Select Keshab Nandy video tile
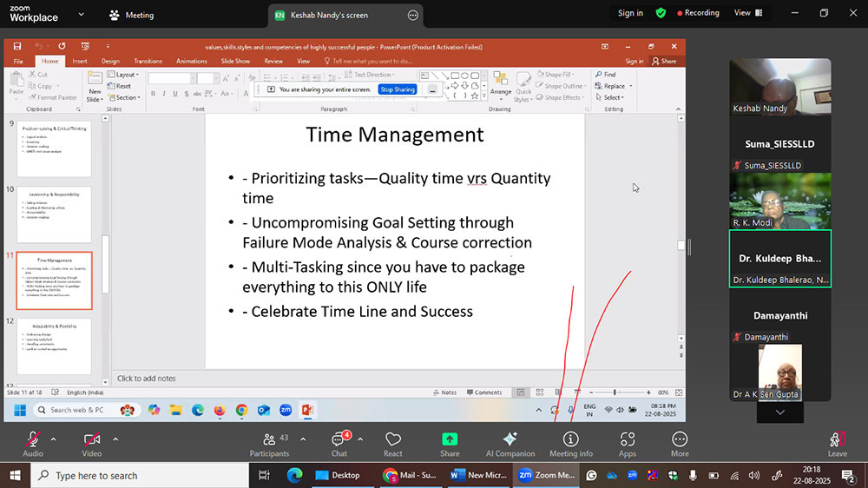The width and height of the screenshot is (868, 488). pyautogui.click(x=780, y=87)
